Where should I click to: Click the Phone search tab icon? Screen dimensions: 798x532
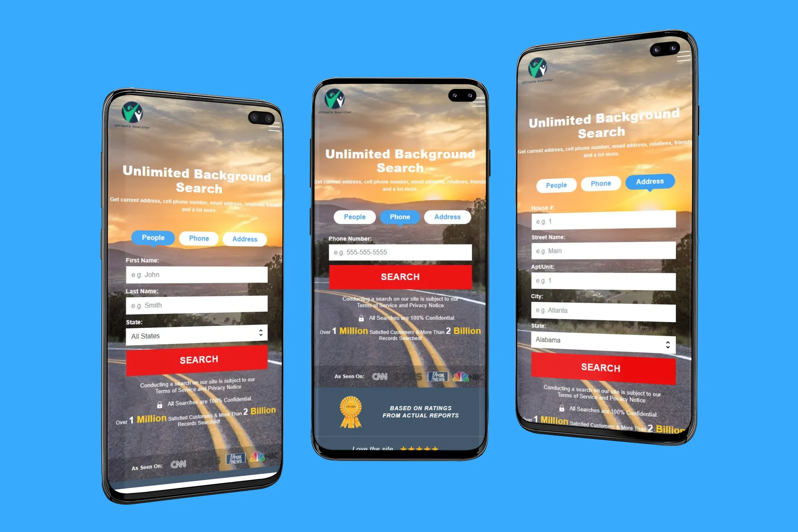click(x=399, y=217)
